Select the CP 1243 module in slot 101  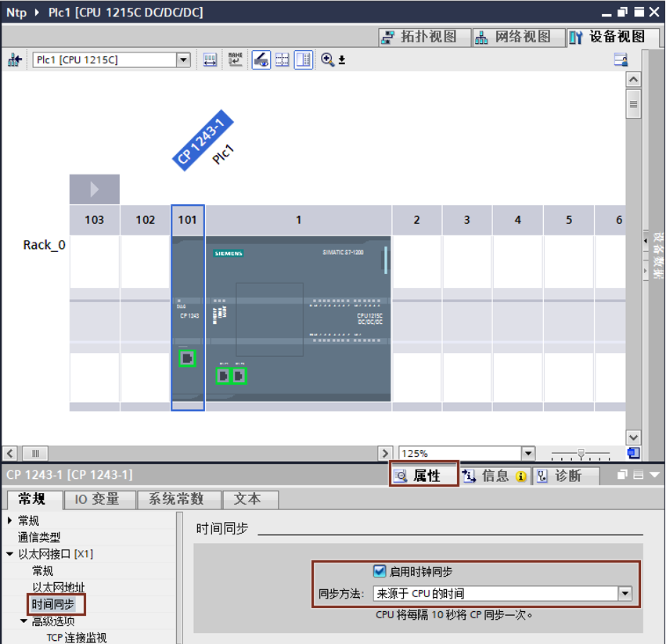(188, 318)
